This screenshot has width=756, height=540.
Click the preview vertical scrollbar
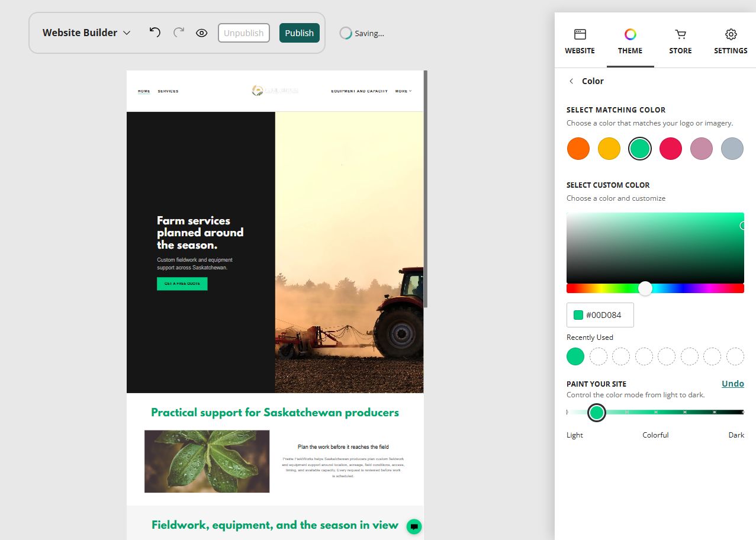[426, 188]
